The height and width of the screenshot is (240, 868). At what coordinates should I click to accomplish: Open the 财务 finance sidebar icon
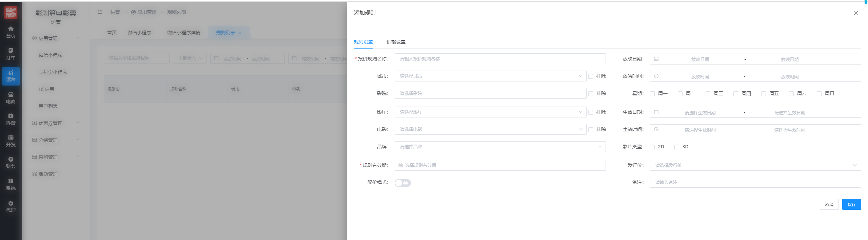(11, 163)
